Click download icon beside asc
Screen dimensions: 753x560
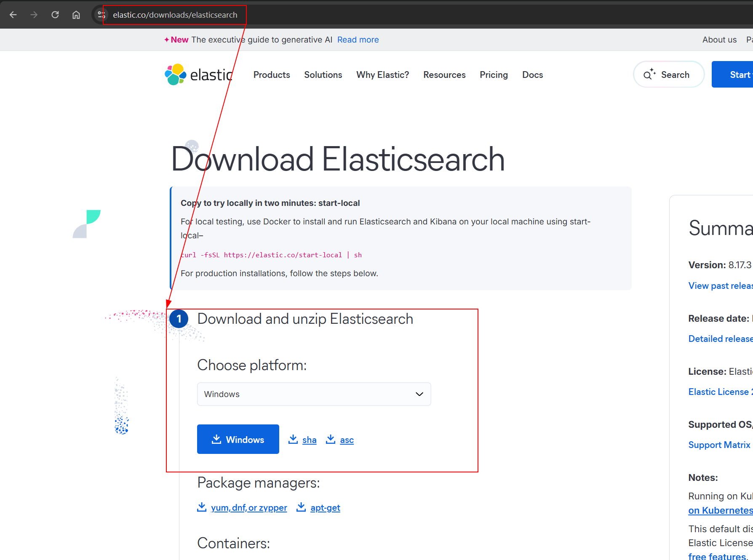pyautogui.click(x=331, y=439)
